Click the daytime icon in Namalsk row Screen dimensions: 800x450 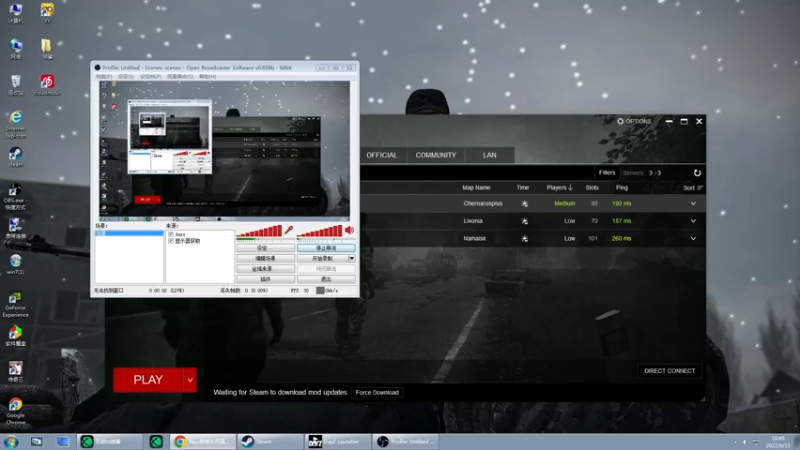point(524,238)
